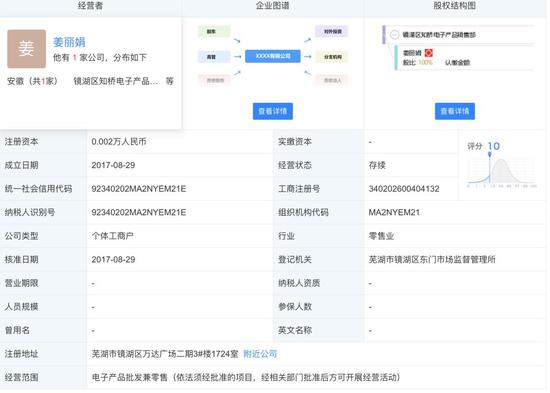Click the purple 对外投资 node in diagram
This screenshot has width=550, height=393.
[x=331, y=32]
